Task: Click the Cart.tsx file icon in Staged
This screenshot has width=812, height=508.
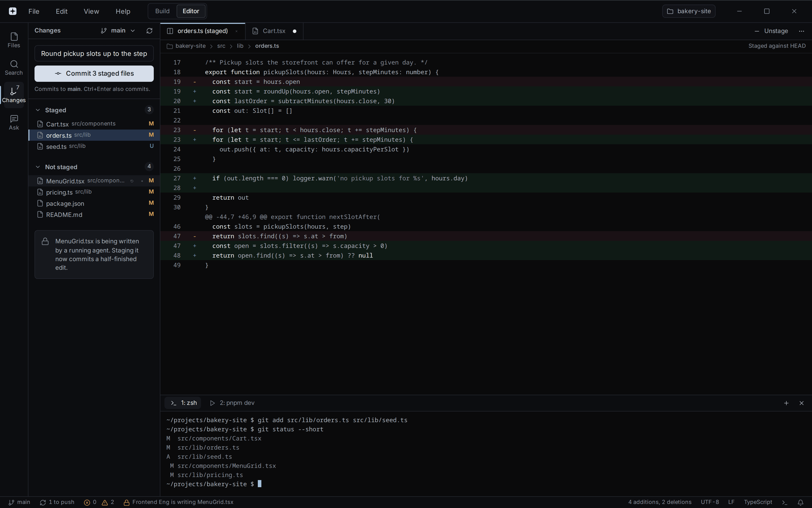Action: (x=40, y=124)
